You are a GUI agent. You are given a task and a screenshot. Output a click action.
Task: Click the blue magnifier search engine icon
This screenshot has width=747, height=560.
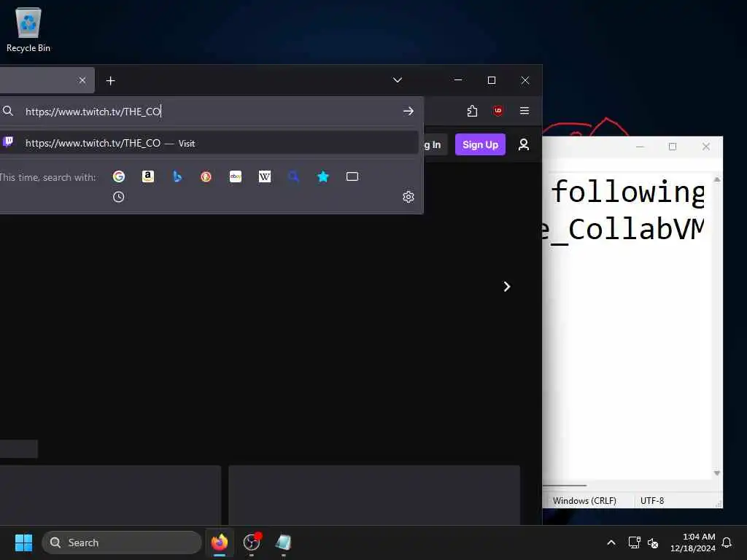[x=294, y=176]
